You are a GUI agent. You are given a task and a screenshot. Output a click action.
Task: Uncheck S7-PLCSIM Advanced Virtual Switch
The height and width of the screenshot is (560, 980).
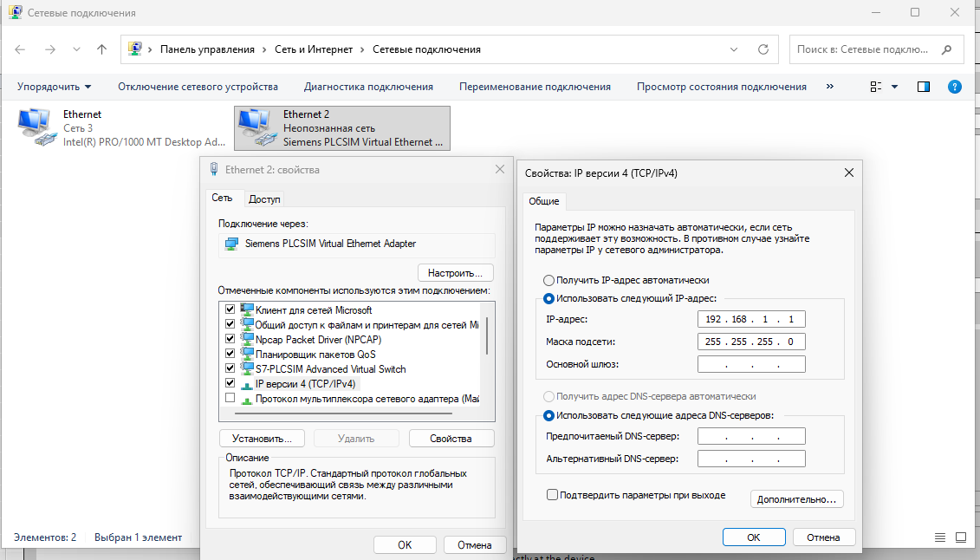[230, 368]
